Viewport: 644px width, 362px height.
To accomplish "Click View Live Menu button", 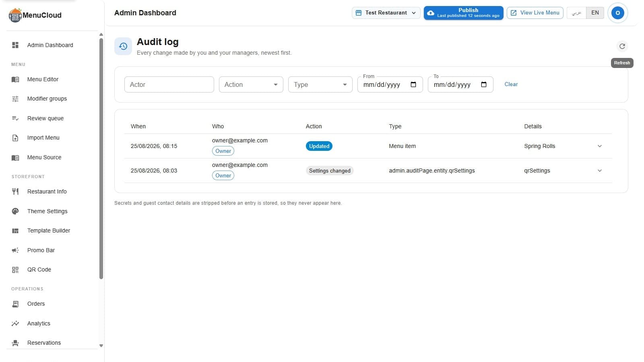I will (535, 13).
